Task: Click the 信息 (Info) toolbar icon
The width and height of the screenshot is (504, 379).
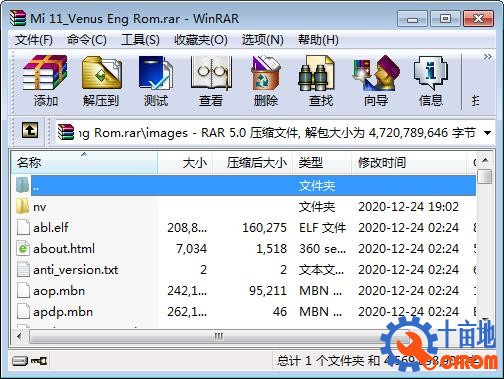Action: [431, 73]
